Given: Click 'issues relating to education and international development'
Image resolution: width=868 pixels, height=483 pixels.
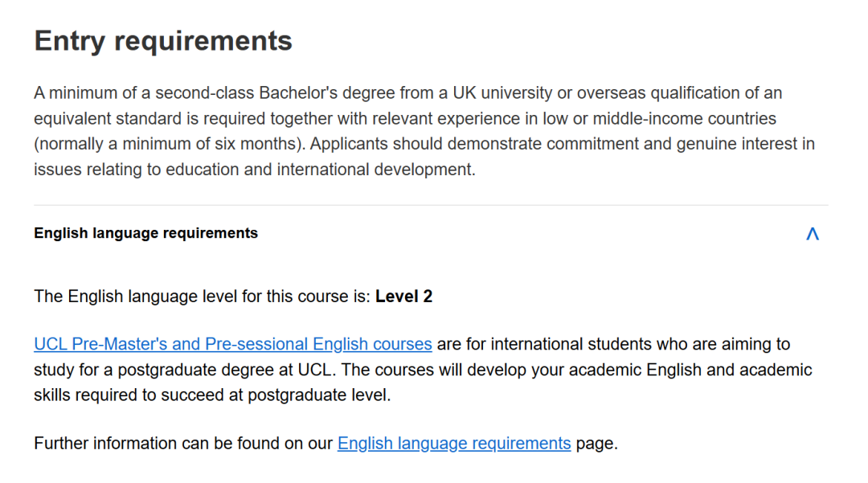Looking at the screenshot, I should click(x=254, y=170).
